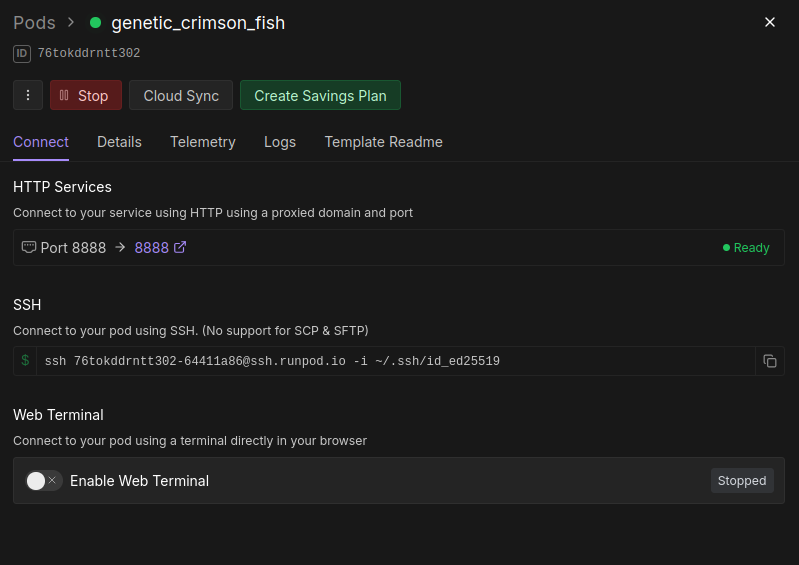Image resolution: width=799 pixels, height=565 pixels.
Task: Click the port icon next to Port 8888
Action: (x=29, y=247)
